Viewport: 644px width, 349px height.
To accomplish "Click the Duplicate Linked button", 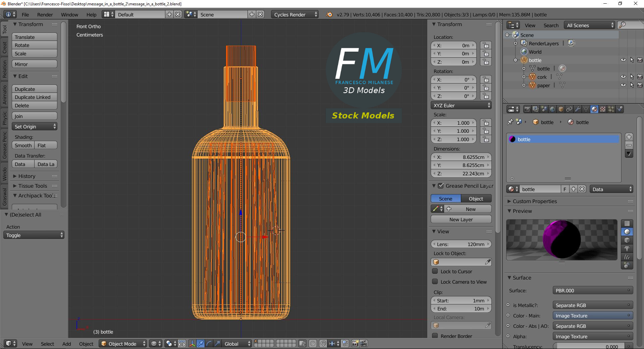I will pos(35,97).
